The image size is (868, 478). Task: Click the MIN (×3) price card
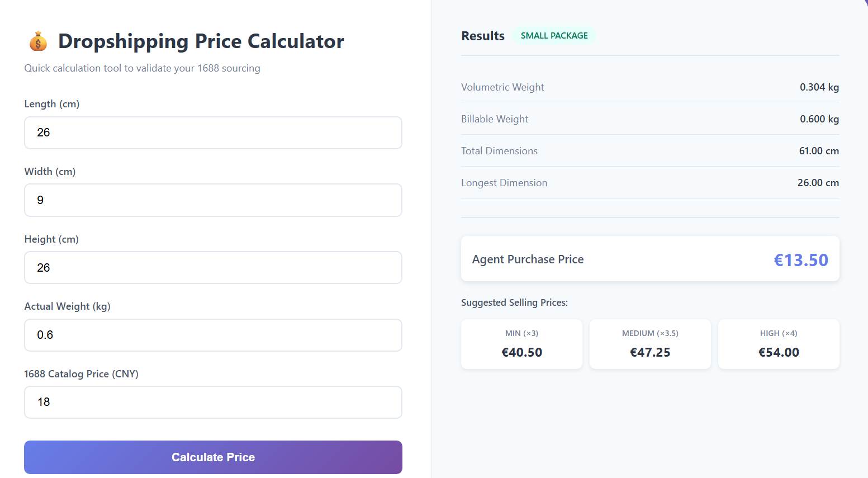pos(521,344)
